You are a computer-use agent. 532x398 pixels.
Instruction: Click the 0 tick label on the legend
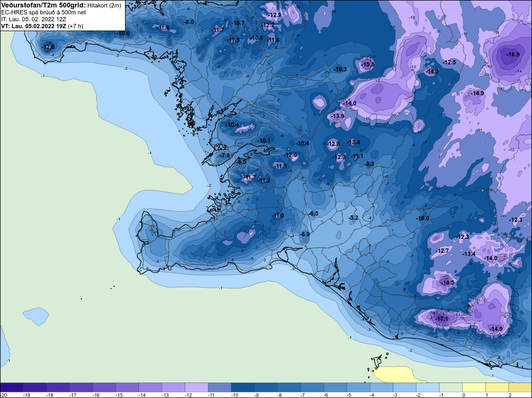tap(463, 395)
